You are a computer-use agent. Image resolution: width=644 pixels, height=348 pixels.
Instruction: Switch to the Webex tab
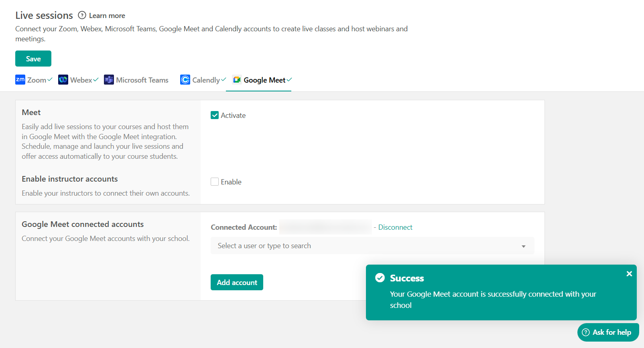click(x=78, y=80)
